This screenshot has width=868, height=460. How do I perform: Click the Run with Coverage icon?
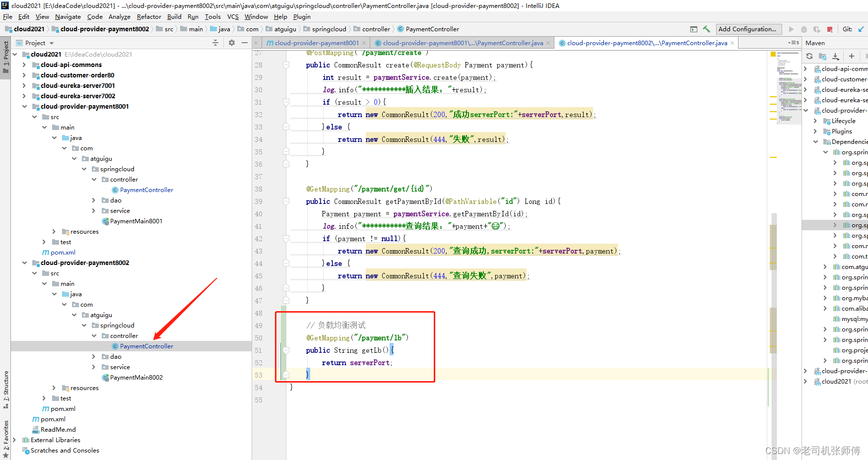pyautogui.click(x=817, y=29)
